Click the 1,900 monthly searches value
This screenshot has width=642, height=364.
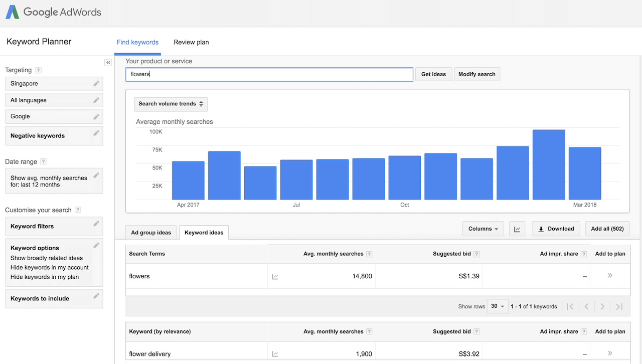tap(364, 354)
